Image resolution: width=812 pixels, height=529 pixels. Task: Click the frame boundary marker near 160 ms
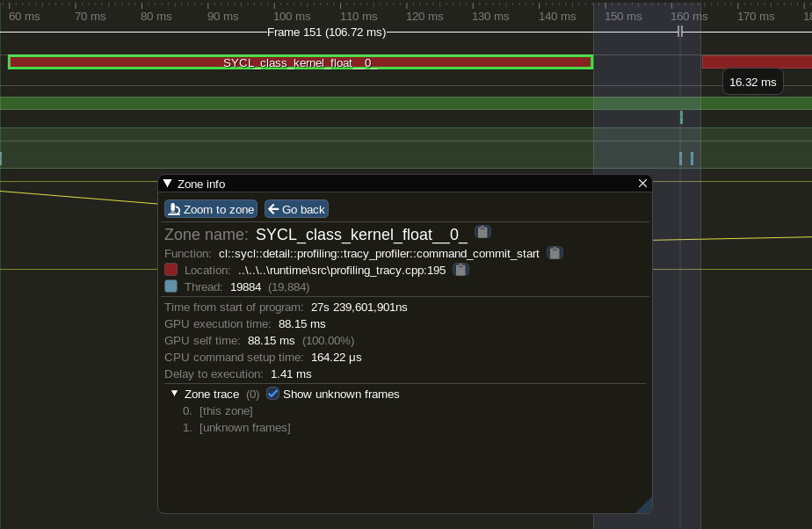tap(680, 32)
